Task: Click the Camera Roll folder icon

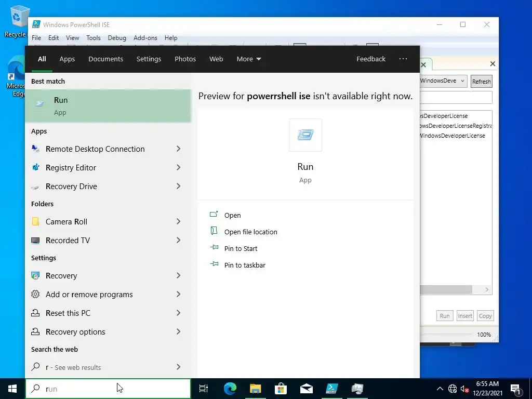Action: tap(35, 221)
